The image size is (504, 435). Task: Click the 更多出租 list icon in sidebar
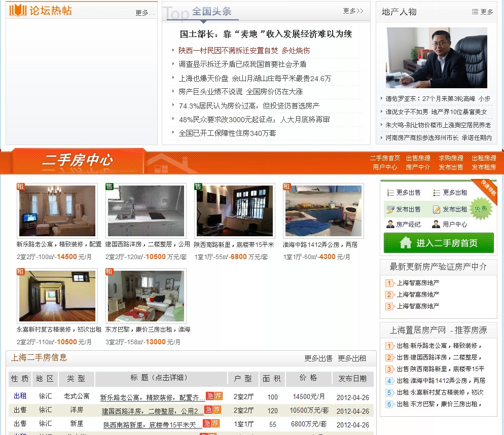point(437,193)
